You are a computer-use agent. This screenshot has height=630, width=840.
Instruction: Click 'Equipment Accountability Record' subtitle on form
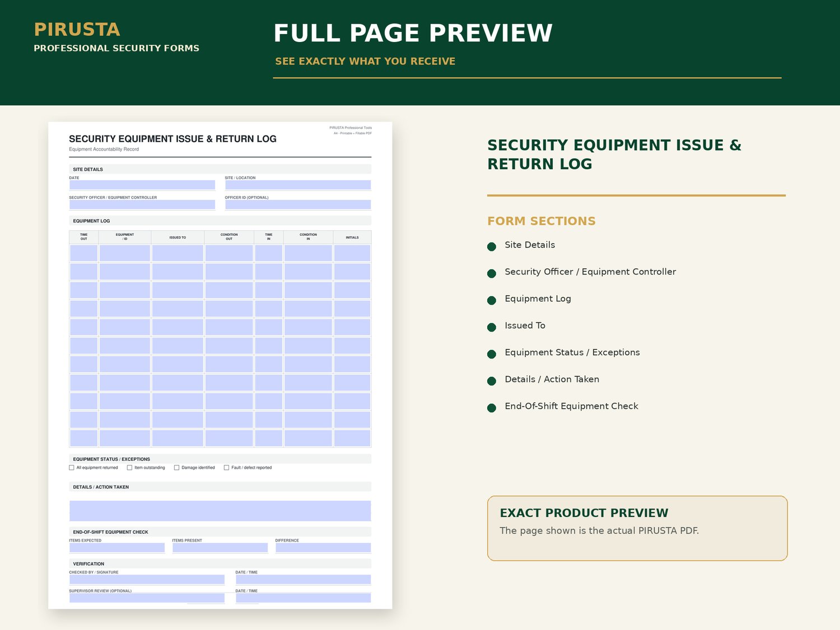[x=104, y=149]
